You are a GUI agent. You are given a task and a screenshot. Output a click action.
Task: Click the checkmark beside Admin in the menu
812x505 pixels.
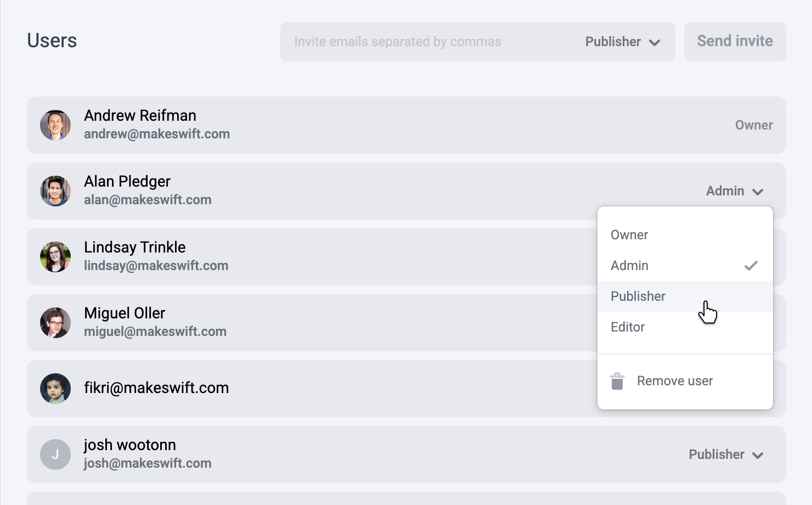(x=751, y=266)
